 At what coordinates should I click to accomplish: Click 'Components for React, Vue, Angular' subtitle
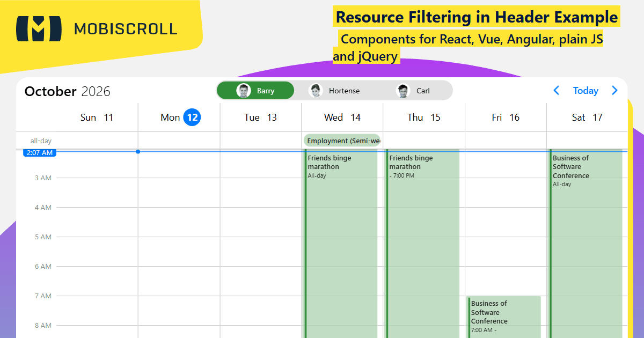pos(468,47)
